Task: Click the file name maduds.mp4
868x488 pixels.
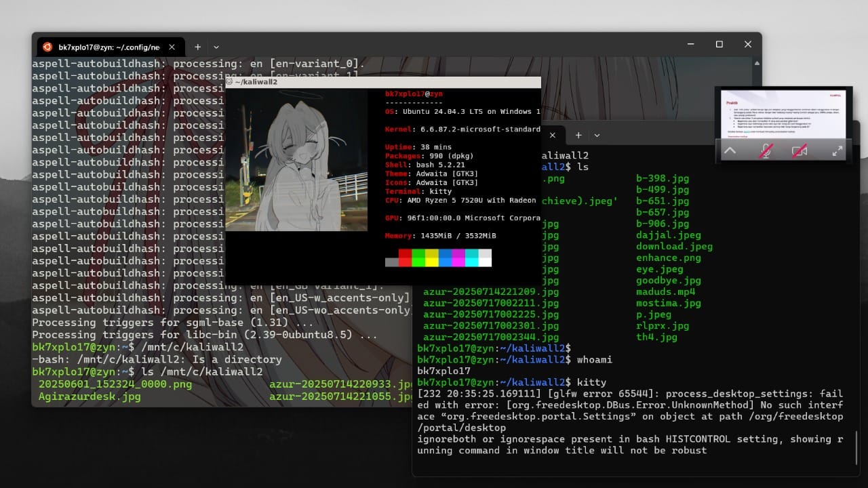Action: [665, 292]
